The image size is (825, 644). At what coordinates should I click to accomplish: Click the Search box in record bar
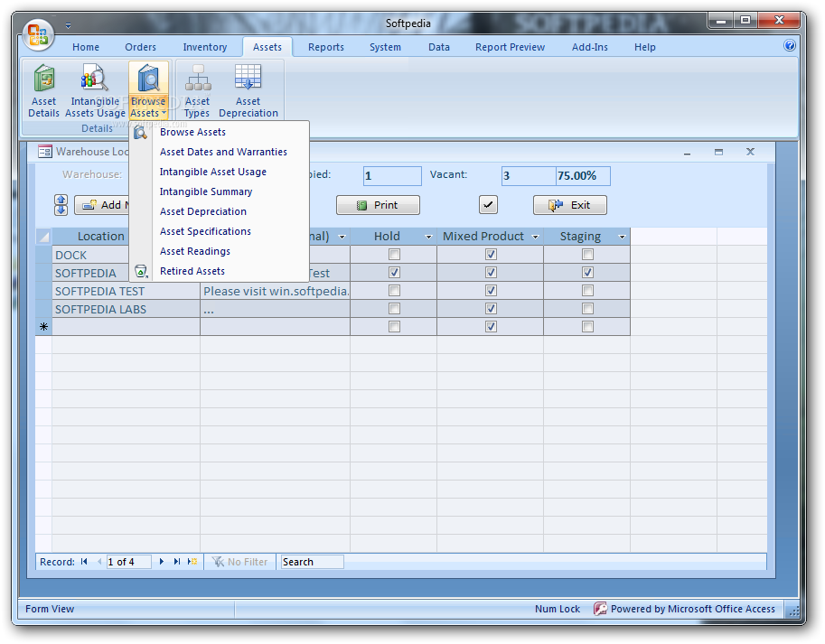point(312,562)
